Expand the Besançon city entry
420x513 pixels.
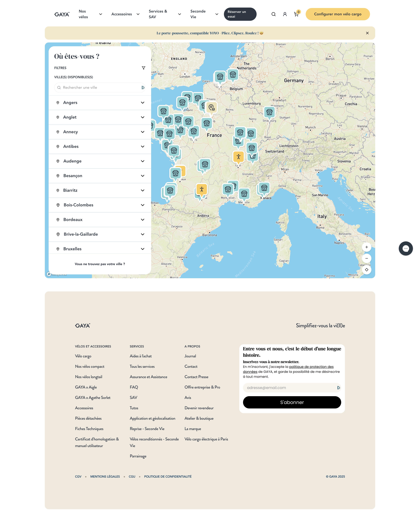point(100,176)
